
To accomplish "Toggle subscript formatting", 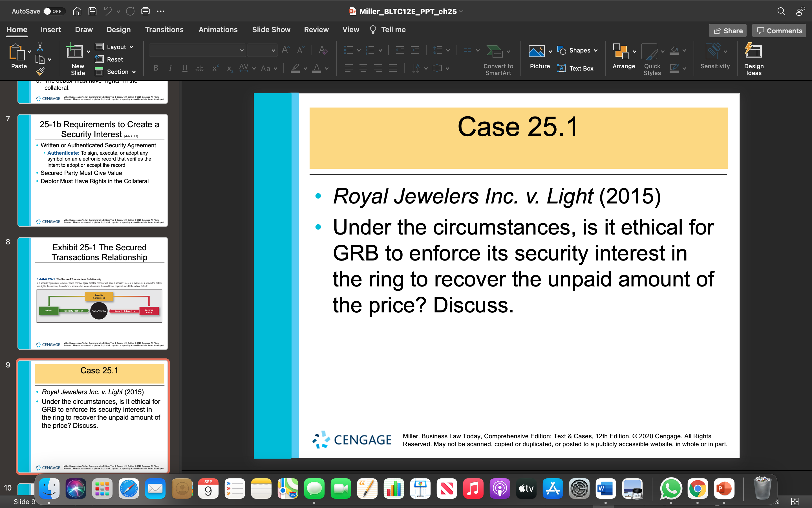I will click(230, 69).
